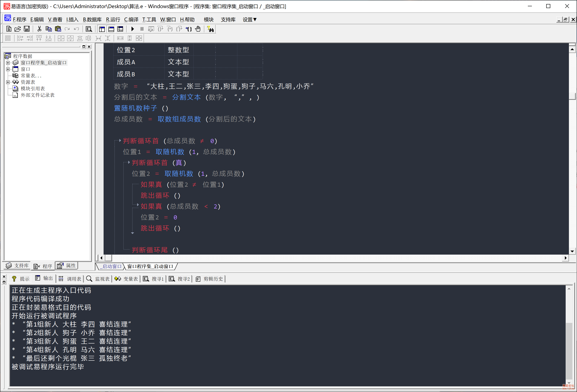577x392 pixels.
Task: Select 常量表 in the program tree
Action: 31,76
